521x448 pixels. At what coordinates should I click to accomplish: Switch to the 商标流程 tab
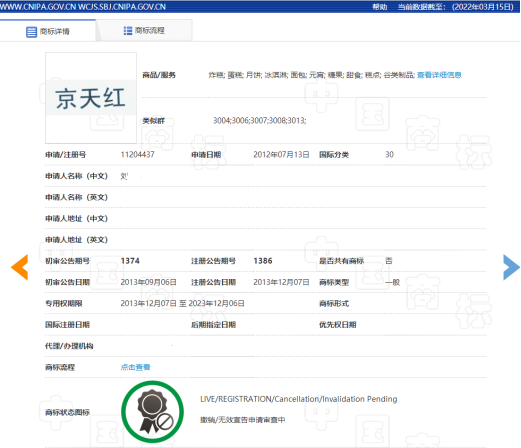(144, 31)
